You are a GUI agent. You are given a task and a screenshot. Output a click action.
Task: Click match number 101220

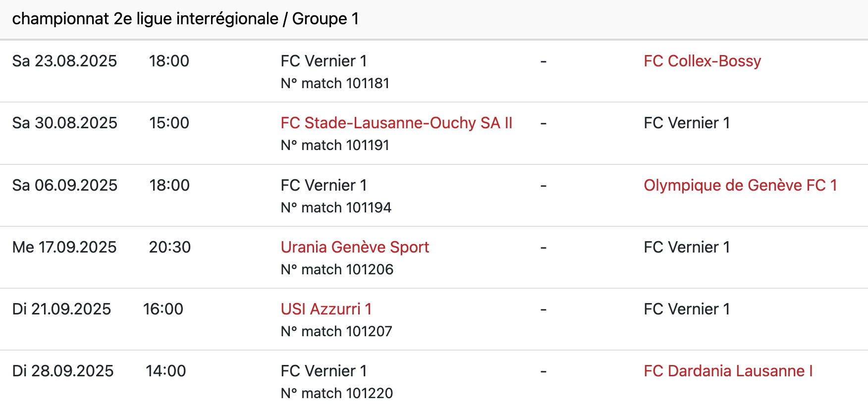coord(337,393)
